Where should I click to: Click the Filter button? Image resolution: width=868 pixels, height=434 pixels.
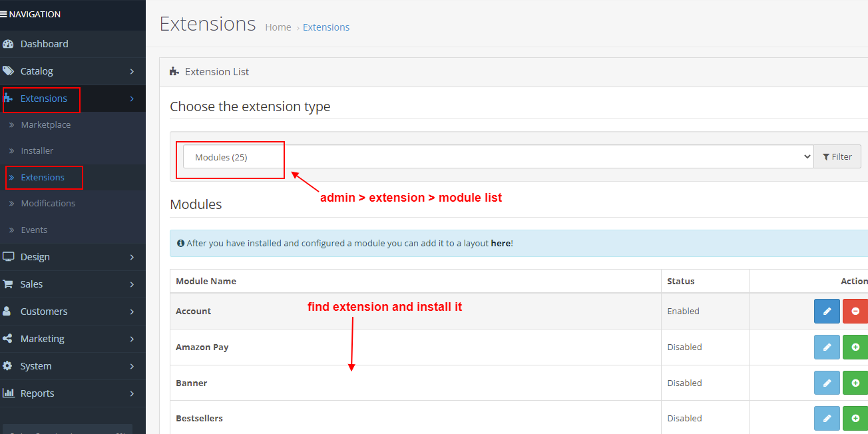click(837, 156)
